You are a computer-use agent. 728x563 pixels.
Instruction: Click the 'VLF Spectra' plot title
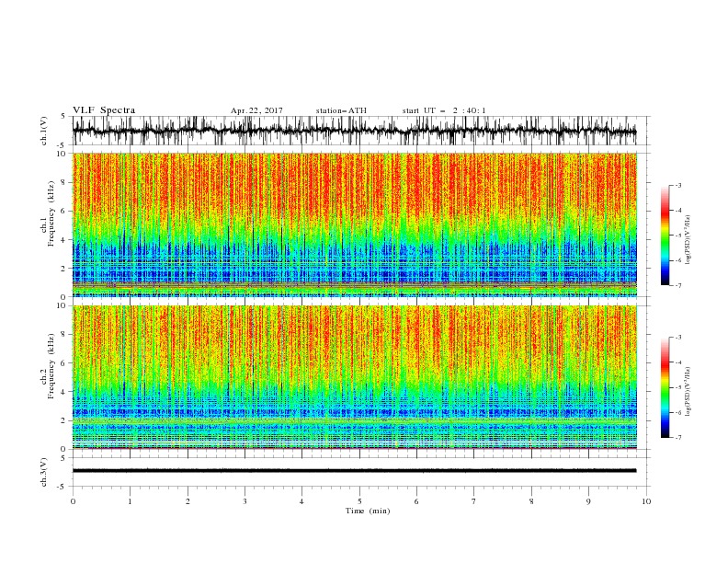coord(104,110)
